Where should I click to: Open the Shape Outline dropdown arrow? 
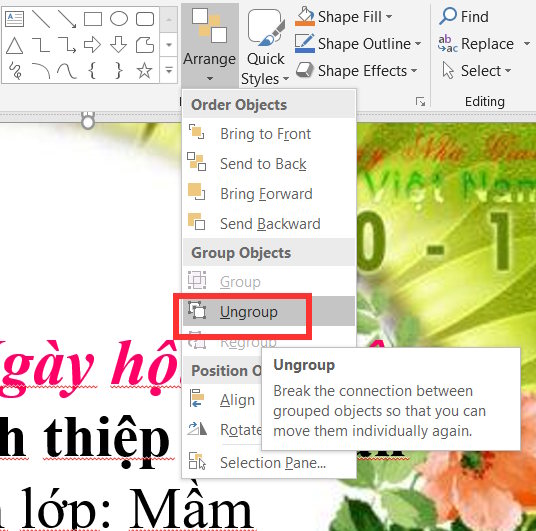418,43
